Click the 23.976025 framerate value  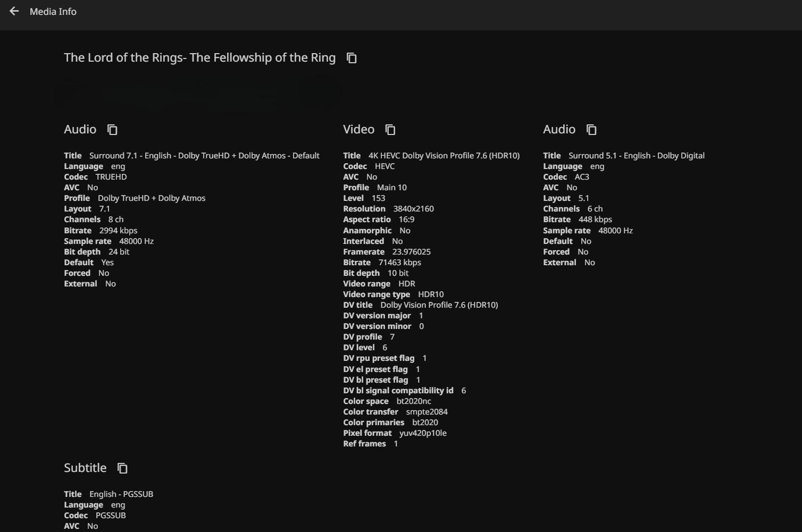[411, 252]
